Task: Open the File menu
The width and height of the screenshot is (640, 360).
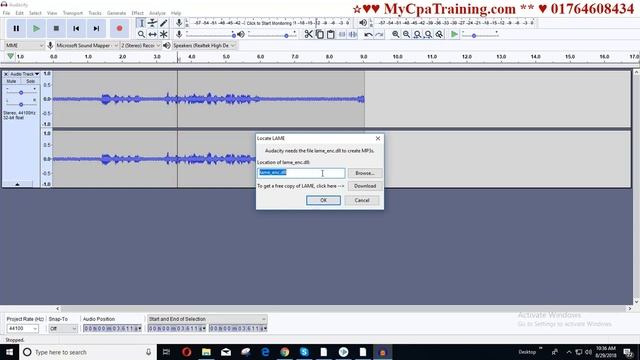Action: point(7,13)
